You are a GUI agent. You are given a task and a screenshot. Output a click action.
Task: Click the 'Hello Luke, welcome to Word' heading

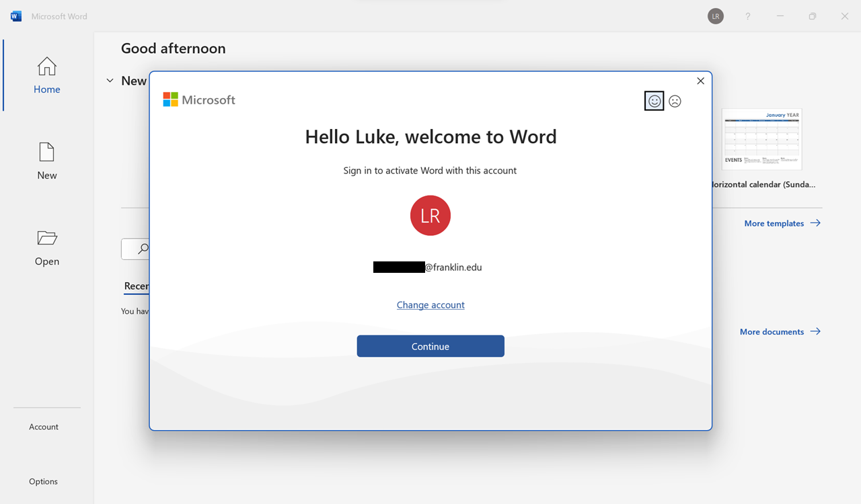click(x=430, y=136)
